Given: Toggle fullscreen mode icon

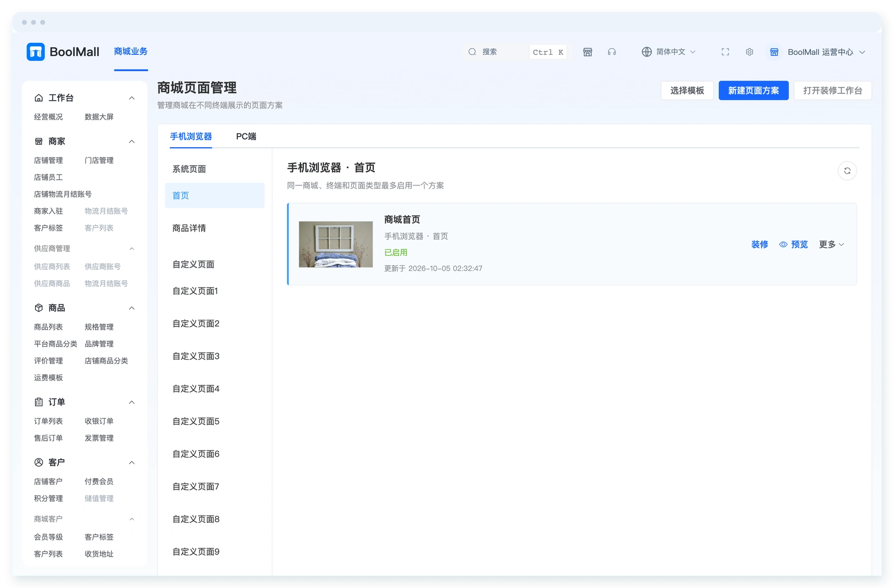Looking at the screenshot, I should 725,52.
